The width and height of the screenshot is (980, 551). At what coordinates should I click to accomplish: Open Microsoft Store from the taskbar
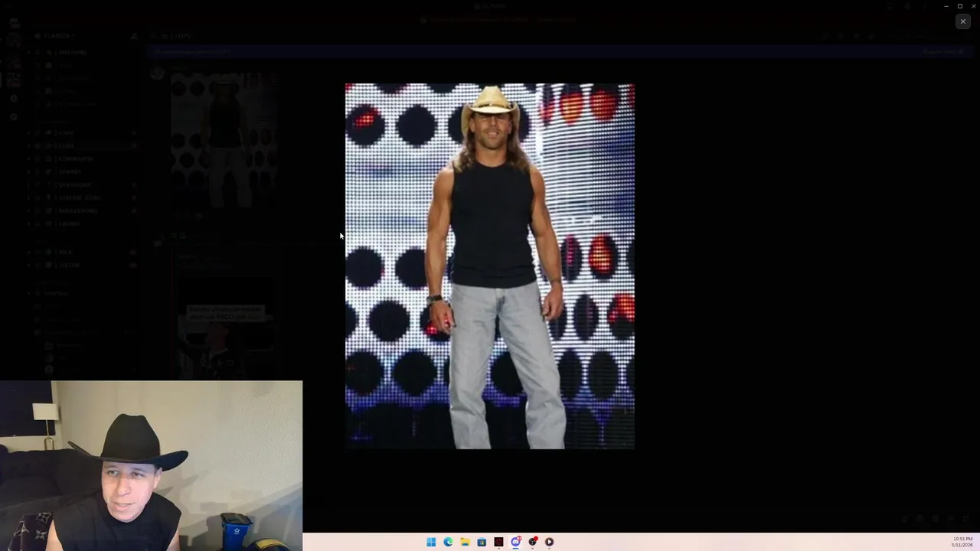[x=482, y=542]
